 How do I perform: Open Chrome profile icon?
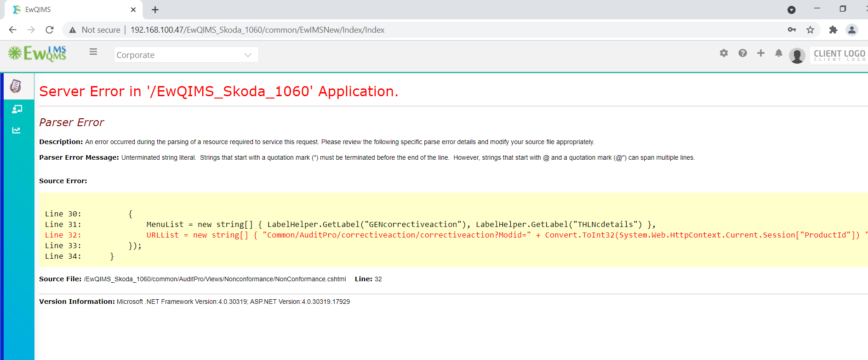point(851,29)
